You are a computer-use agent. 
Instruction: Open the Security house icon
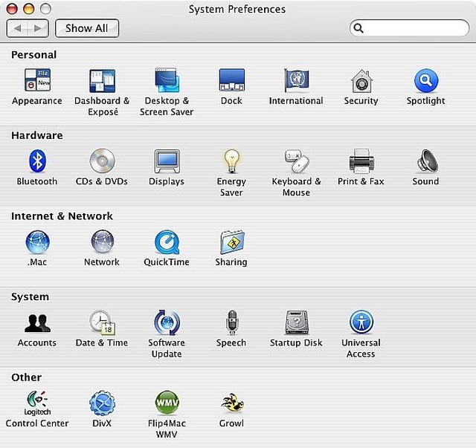click(x=361, y=81)
